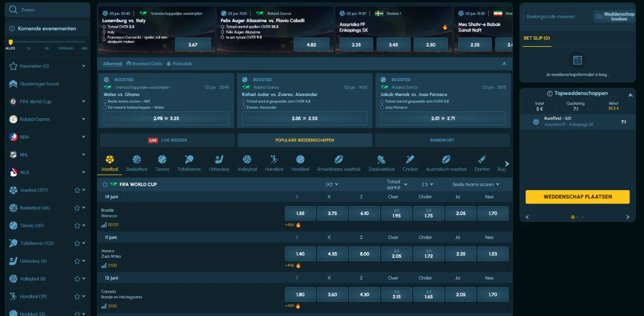The height and width of the screenshot is (316, 644).
Task: Toggle favorite star for Handbal (39)
Action: pyautogui.click(x=77, y=296)
